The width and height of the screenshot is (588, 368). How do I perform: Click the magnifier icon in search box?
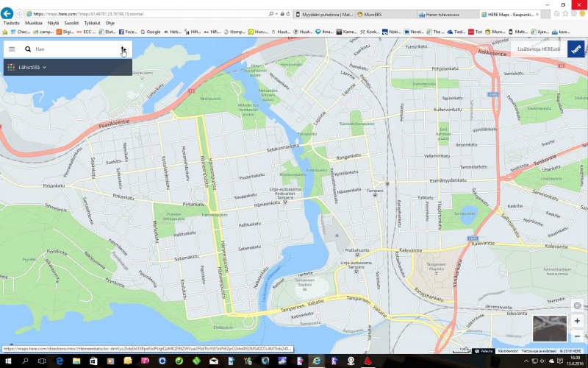click(28, 49)
